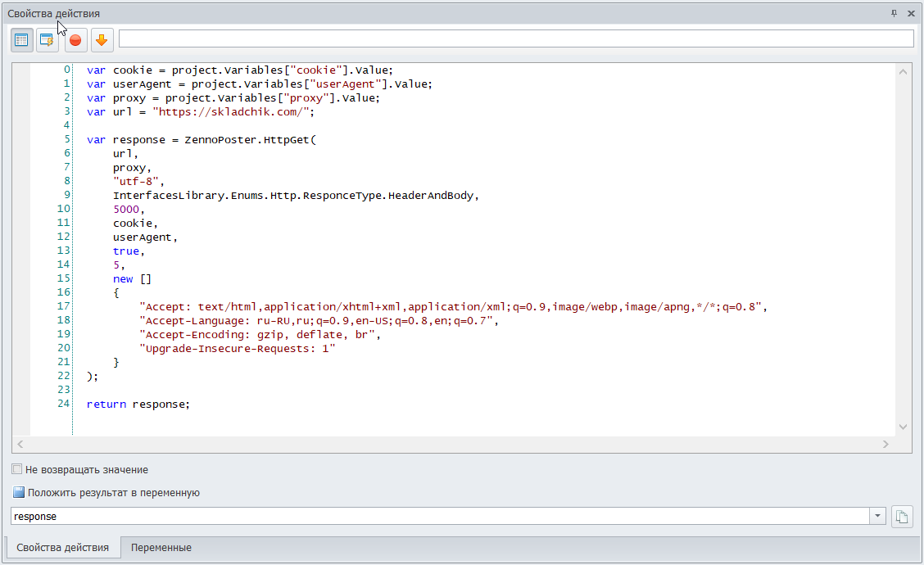Click the var proxy declaration line
Viewport: 924px width, 565px height.
(233, 97)
